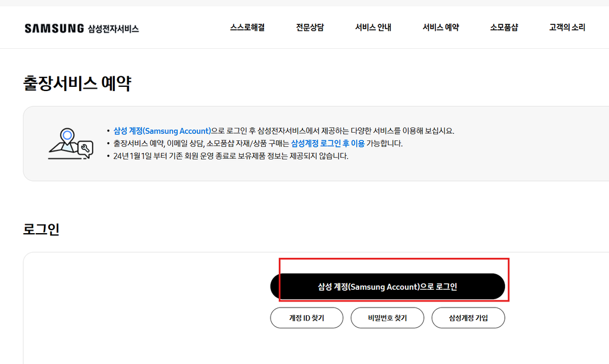Open the 소모품샵 menu
The width and height of the screenshot is (609, 364).
click(504, 27)
